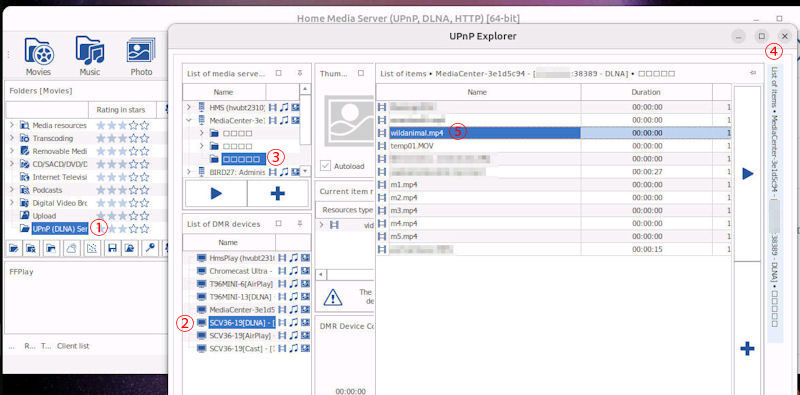
Task: Select SCV36-19[AirPlay] device
Action: 241,335
